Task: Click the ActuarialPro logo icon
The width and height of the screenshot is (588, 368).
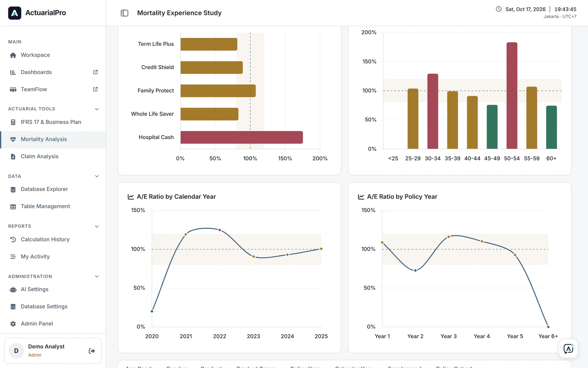Action: pos(15,13)
